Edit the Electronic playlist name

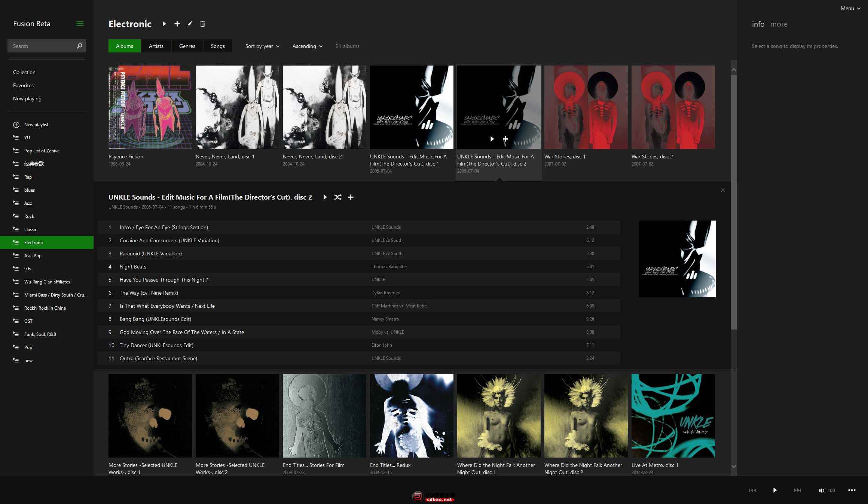click(190, 24)
